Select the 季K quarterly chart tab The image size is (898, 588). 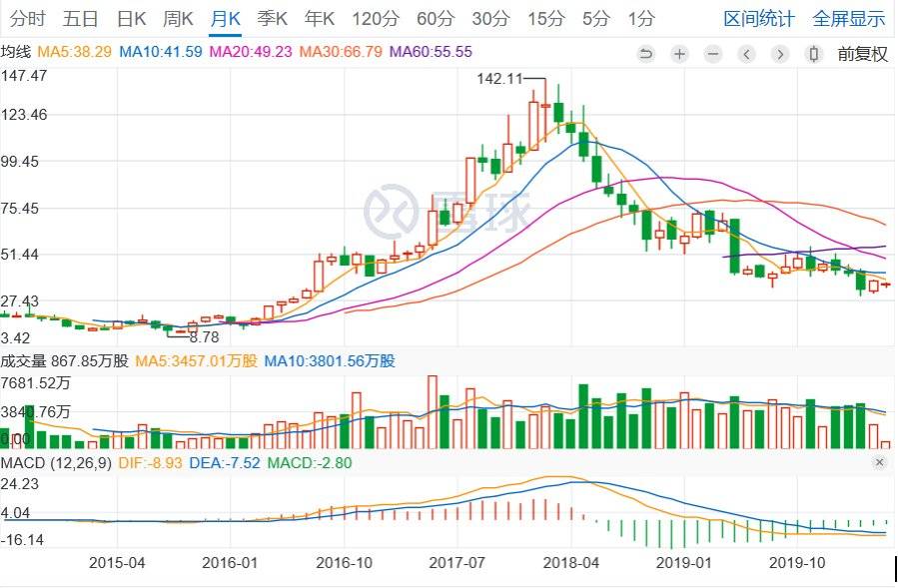[x=272, y=18]
